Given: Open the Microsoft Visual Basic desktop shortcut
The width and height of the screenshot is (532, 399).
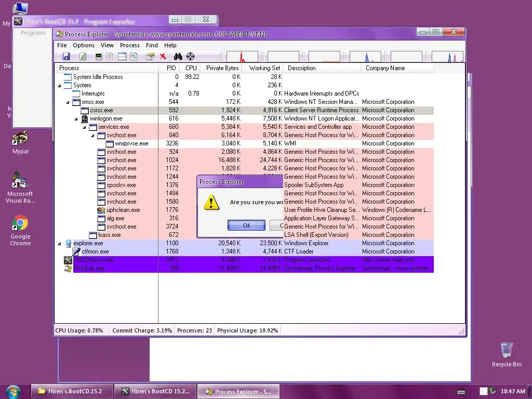Looking at the screenshot, I should (20, 188).
